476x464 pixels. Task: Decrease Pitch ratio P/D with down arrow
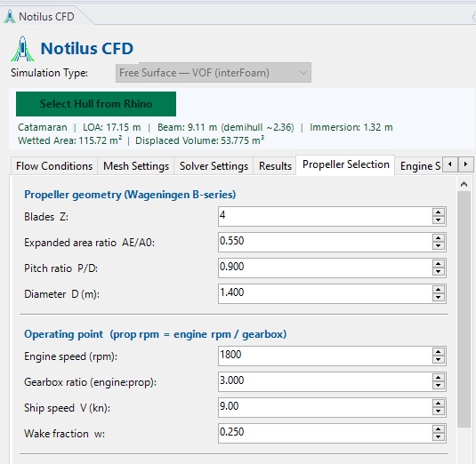click(439, 272)
